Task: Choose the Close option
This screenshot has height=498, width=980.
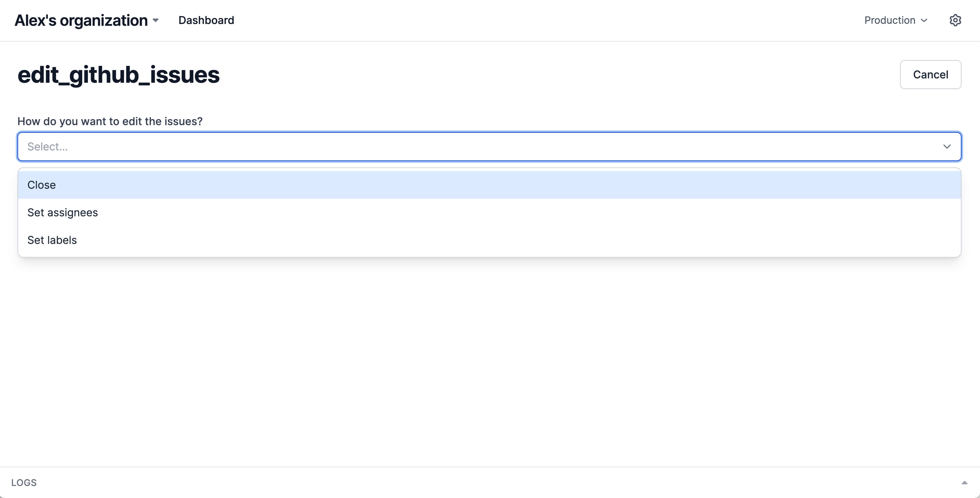Action: 42,185
